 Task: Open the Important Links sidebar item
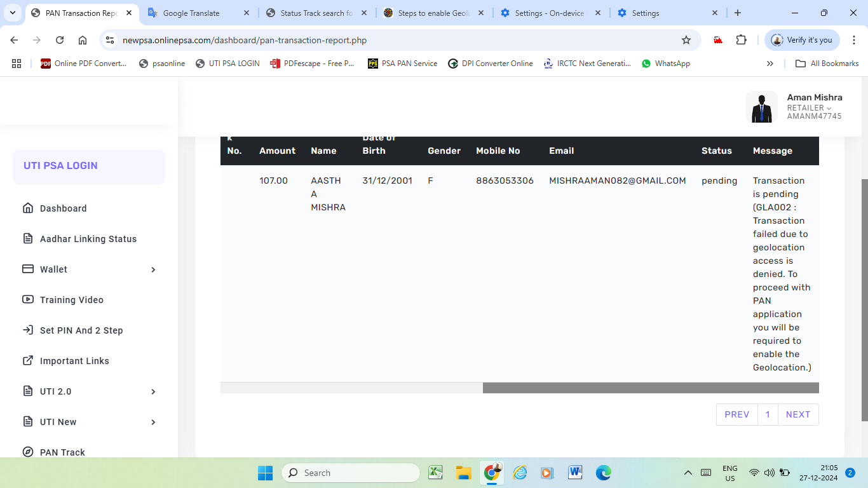[x=74, y=361]
